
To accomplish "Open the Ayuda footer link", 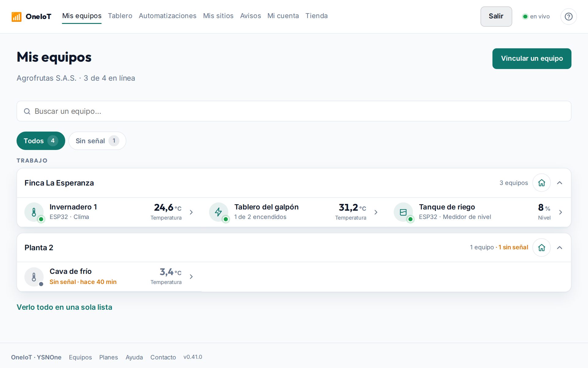I will pos(134,357).
